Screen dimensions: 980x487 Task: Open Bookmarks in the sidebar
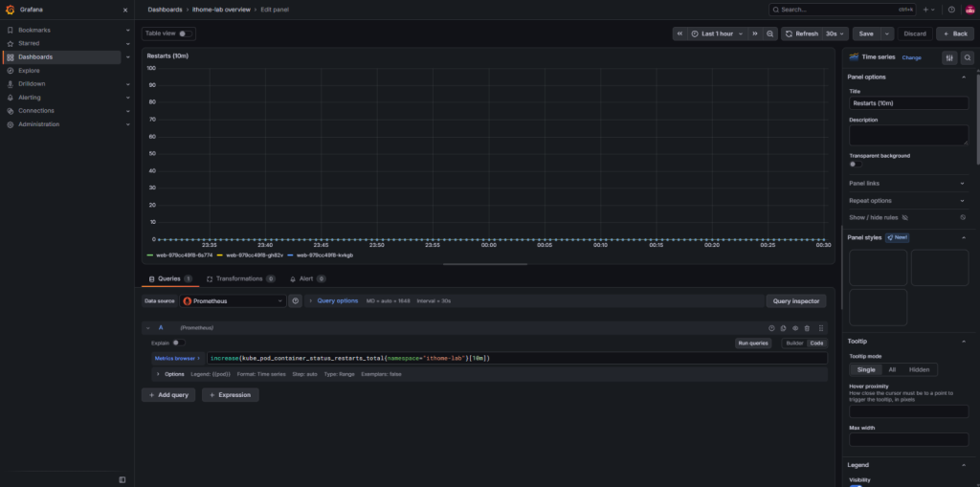click(x=34, y=30)
